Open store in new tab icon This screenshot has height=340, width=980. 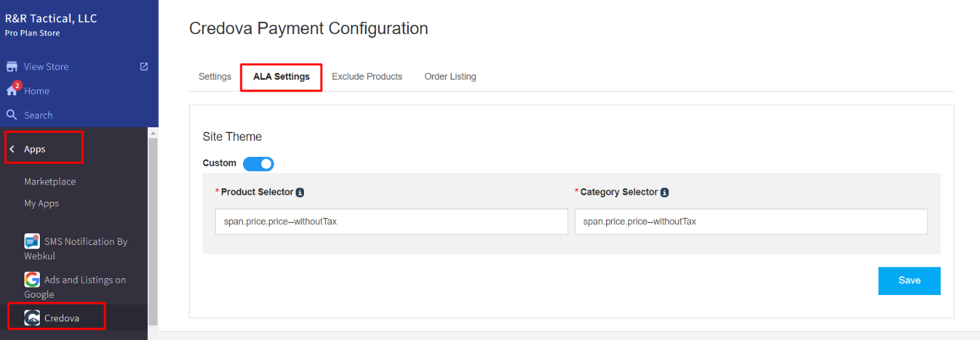pyautogui.click(x=144, y=66)
